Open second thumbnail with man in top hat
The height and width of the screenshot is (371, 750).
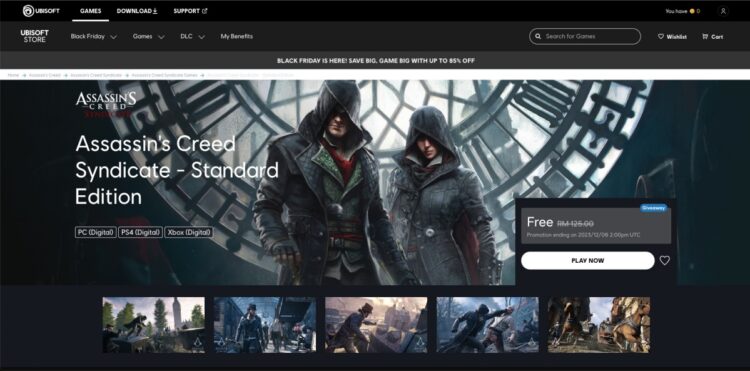point(265,325)
